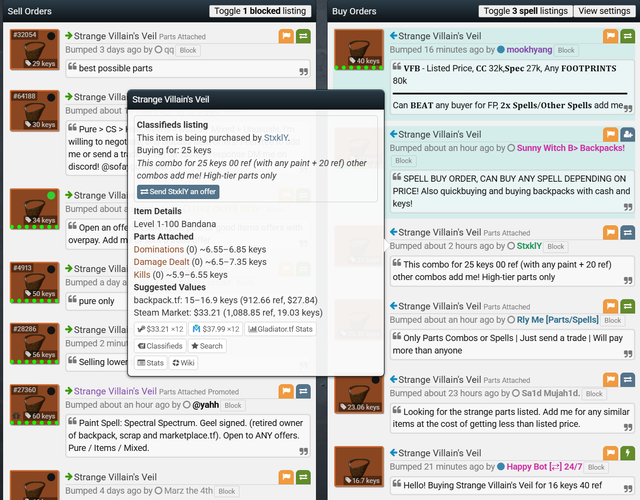640x500 pixels.
Task: Report StxklY's buy order
Action: (610, 232)
